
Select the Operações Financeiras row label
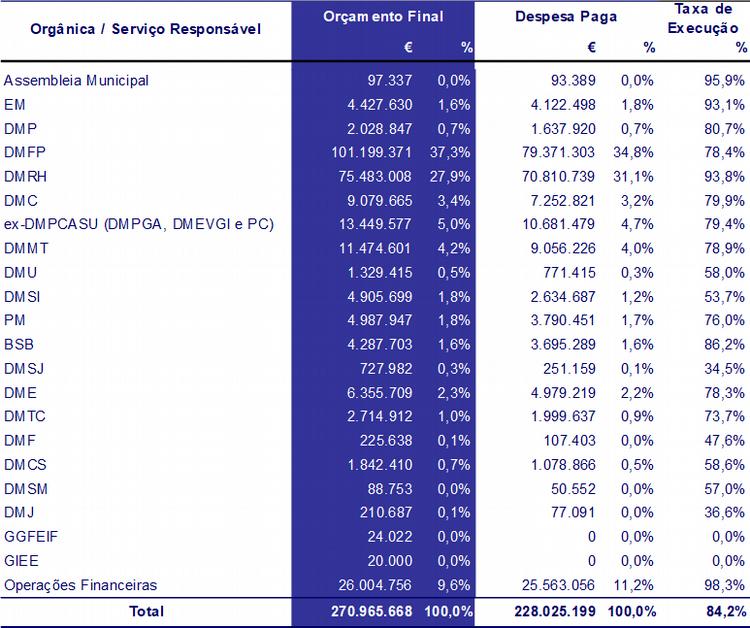pyautogui.click(x=81, y=585)
